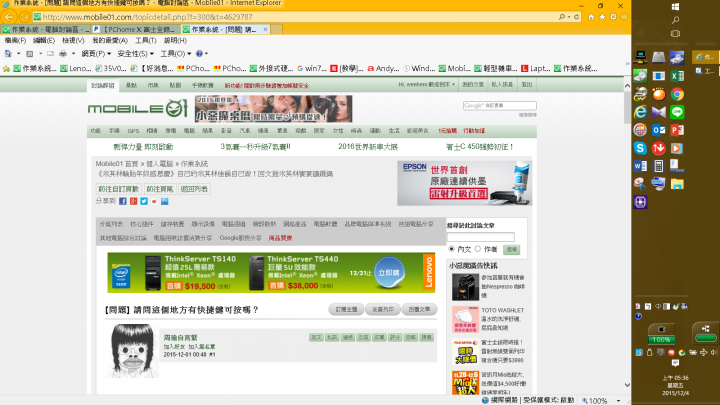Click the command bar Help question icon
This screenshot has height=405, width=720.
[x=199, y=54]
